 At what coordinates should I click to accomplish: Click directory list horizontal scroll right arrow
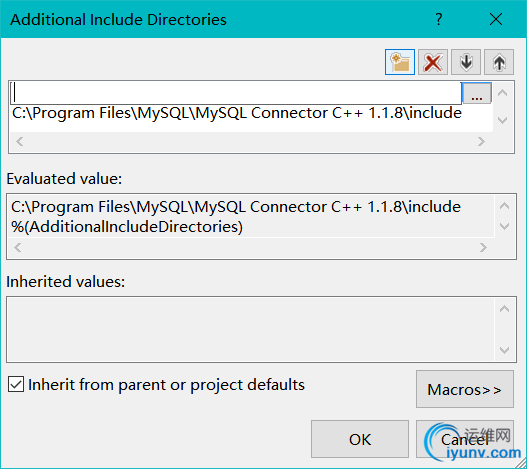481,142
